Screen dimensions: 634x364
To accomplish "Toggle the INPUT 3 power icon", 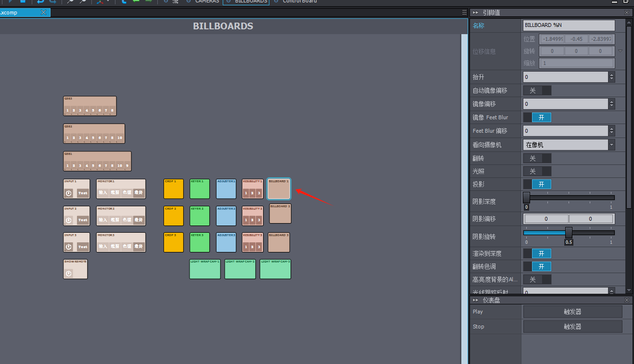I will [69, 247].
